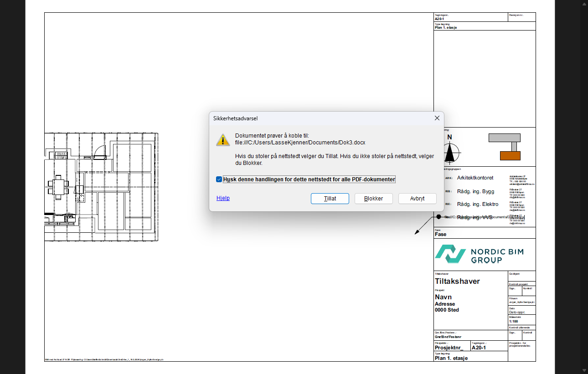Click 'Arkitektkontoret' in the project group list
This screenshot has width=588, height=374.
click(475, 178)
